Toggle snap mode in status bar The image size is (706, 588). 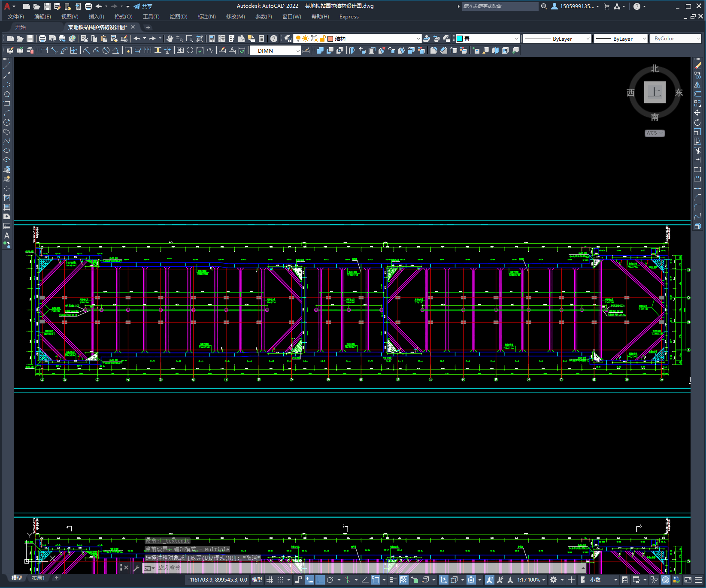click(280, 580)
